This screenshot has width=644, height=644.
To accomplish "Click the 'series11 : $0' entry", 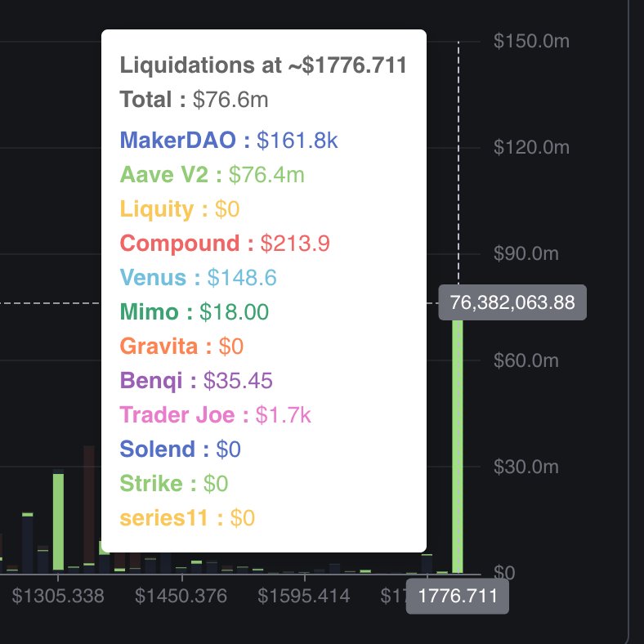I will pyautogui.click(x=187, y=518).
